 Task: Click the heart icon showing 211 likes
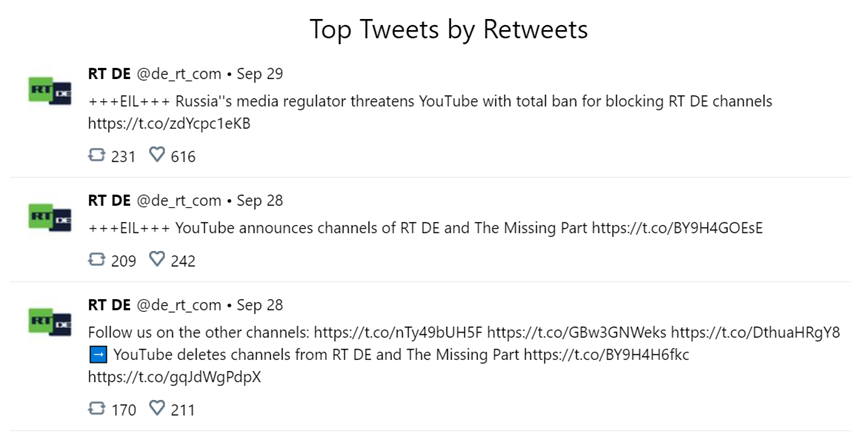click(157, 408)
